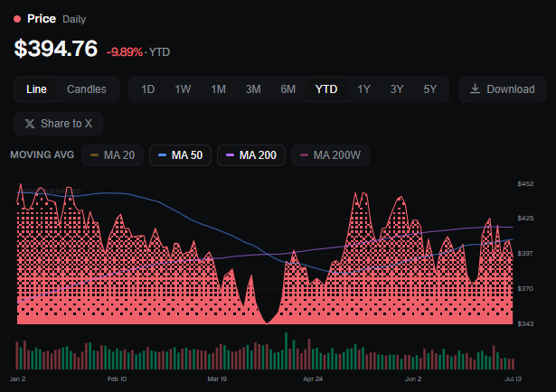Click the $452 axis label
Viewport: 556px width, 392px height.
click(x=525, y=183)
